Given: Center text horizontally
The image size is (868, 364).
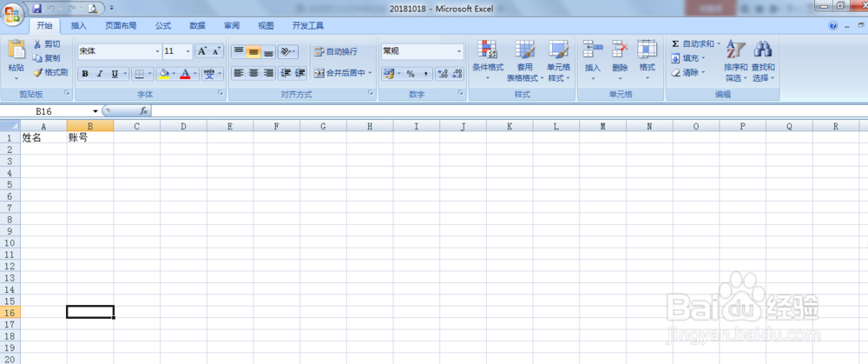Looking at the screenshot, I should coord(253,73).
